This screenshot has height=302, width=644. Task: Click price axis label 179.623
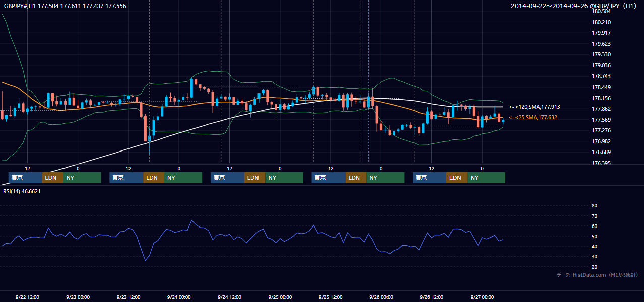click(x=601, y=44)
